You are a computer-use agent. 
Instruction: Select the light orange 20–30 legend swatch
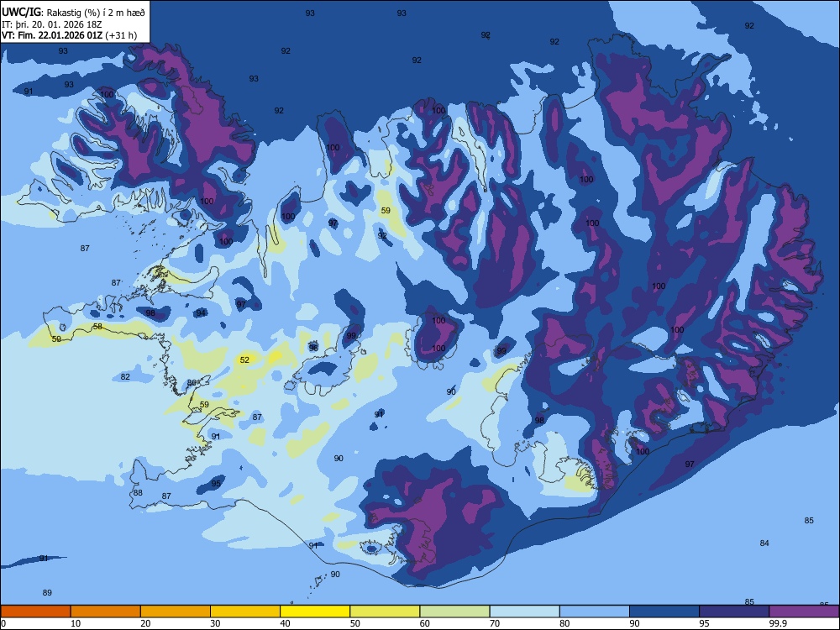point(176,612)
